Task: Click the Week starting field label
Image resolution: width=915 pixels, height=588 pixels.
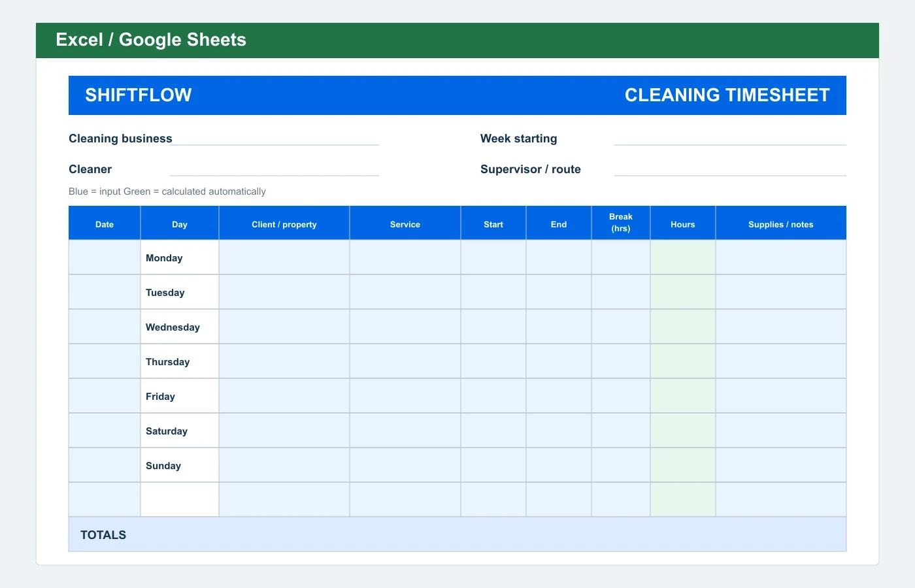Action: click(x=519, y=139)
